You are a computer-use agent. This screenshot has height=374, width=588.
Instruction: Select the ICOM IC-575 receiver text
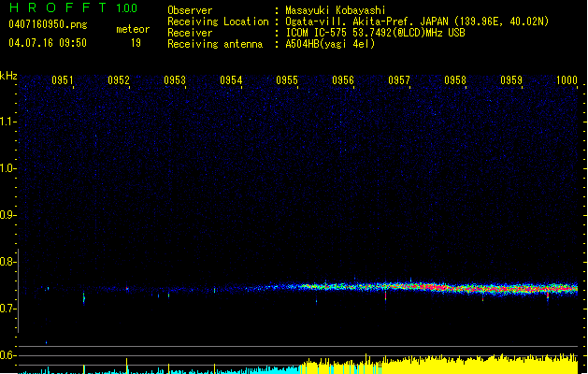click(x=375, y=33)
